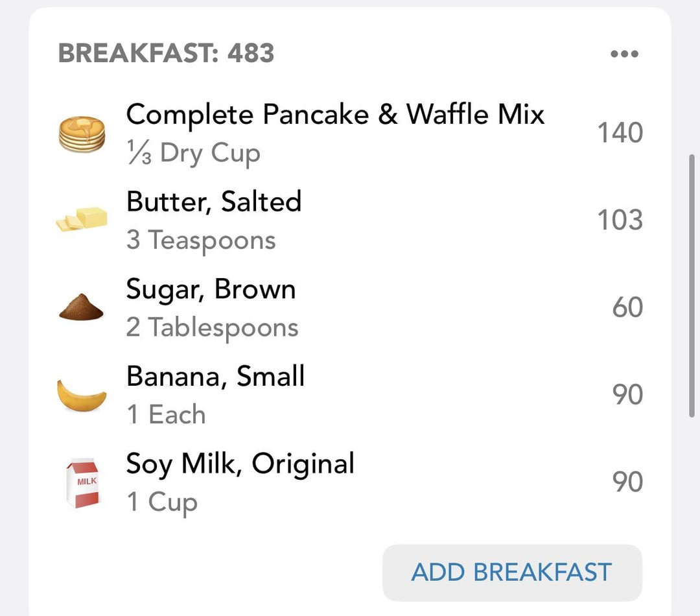Select the Banana, Small entry

pyautogui.click(x=350, y=395)
